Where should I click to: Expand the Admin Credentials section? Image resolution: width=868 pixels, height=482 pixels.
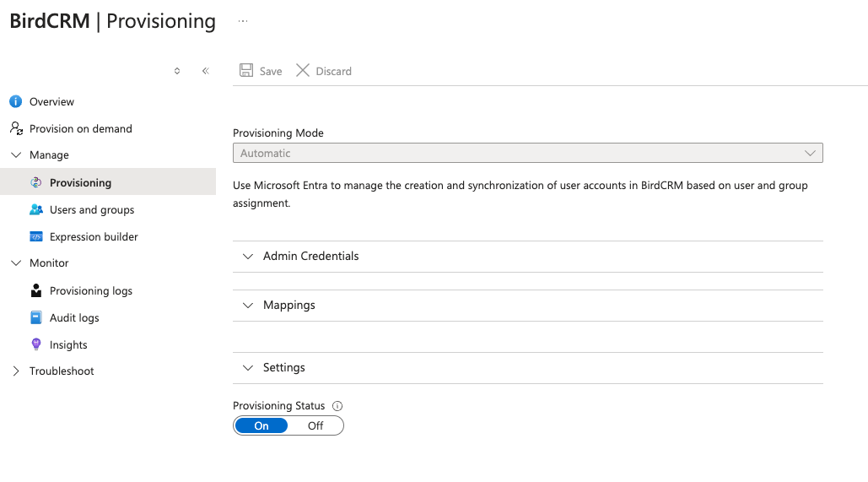(310, 256)
